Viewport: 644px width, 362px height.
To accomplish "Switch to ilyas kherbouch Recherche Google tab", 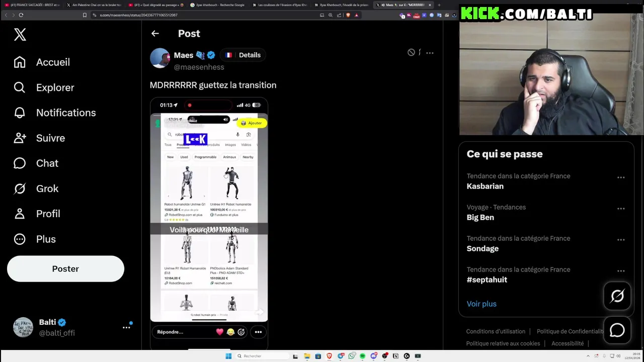I will [x=217, y=5].
